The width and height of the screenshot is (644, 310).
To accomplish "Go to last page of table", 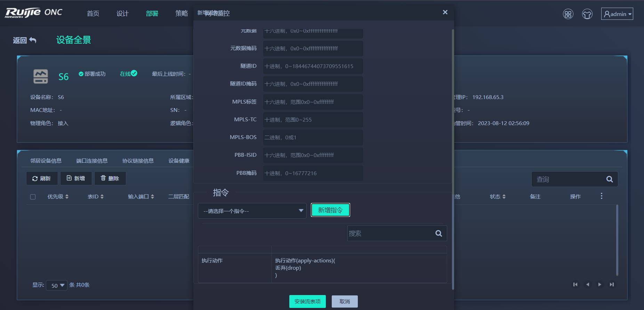I will click(612, 285).
